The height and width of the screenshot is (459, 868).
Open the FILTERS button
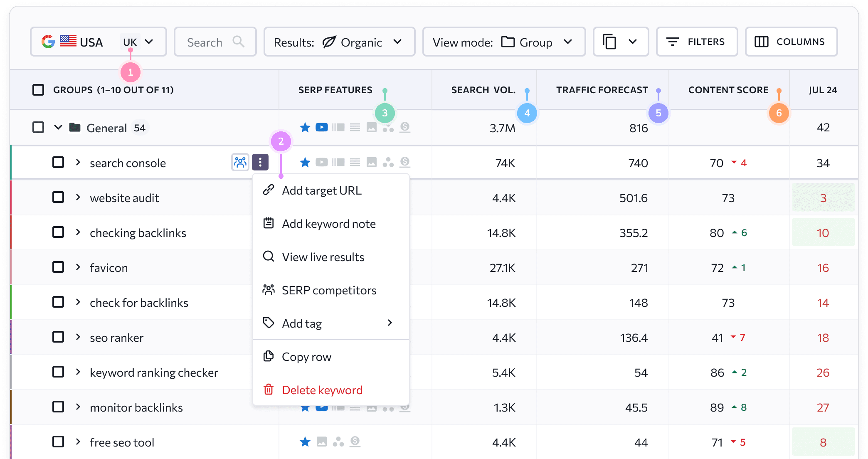point(697,42)
